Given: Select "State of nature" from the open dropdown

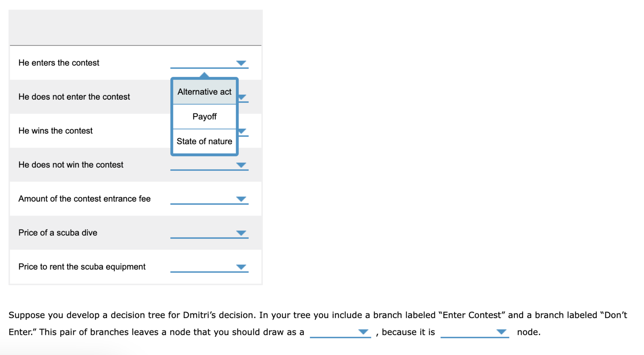Looking at the screenshot, I should tap(204, 141).
